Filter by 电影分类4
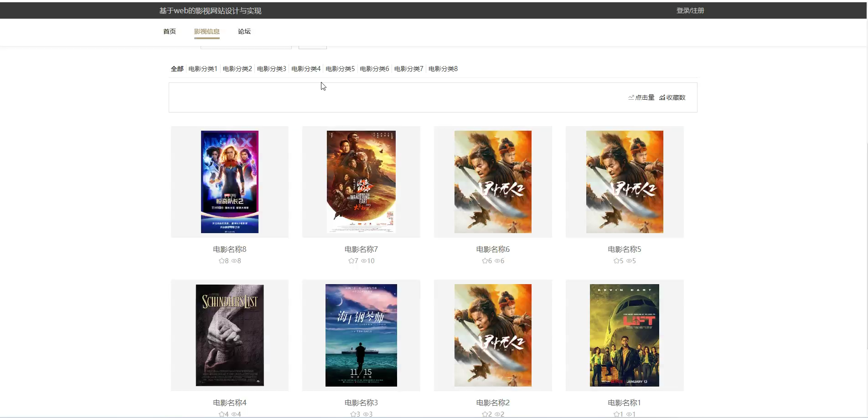The height and width of the screenshot is (418, 868). tap(306, 69)
